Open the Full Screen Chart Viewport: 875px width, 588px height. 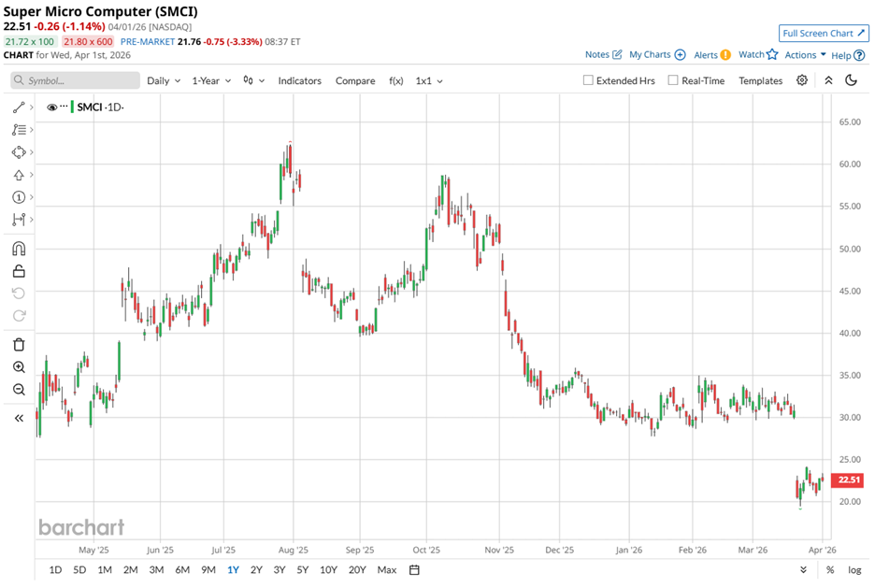(x=824, y=34)
